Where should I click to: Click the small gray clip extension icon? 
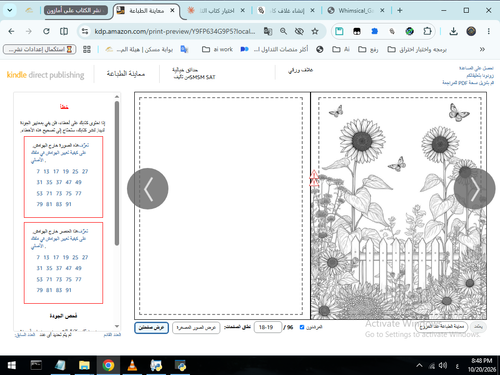coord(392,31)
